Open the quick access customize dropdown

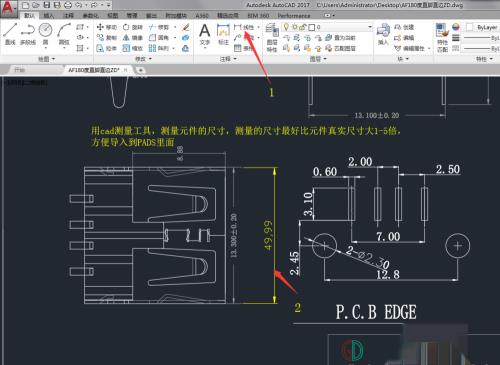pos(109,5)
